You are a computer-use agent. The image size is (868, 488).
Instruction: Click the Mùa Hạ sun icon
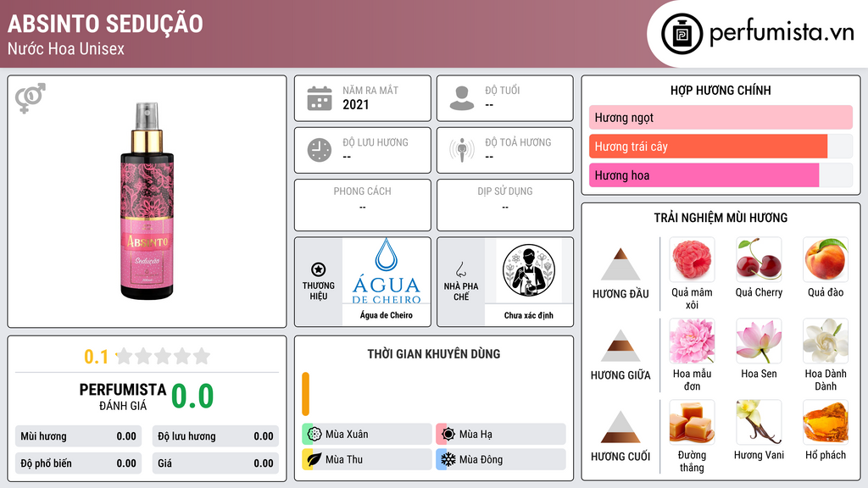[x=448, y=435]
